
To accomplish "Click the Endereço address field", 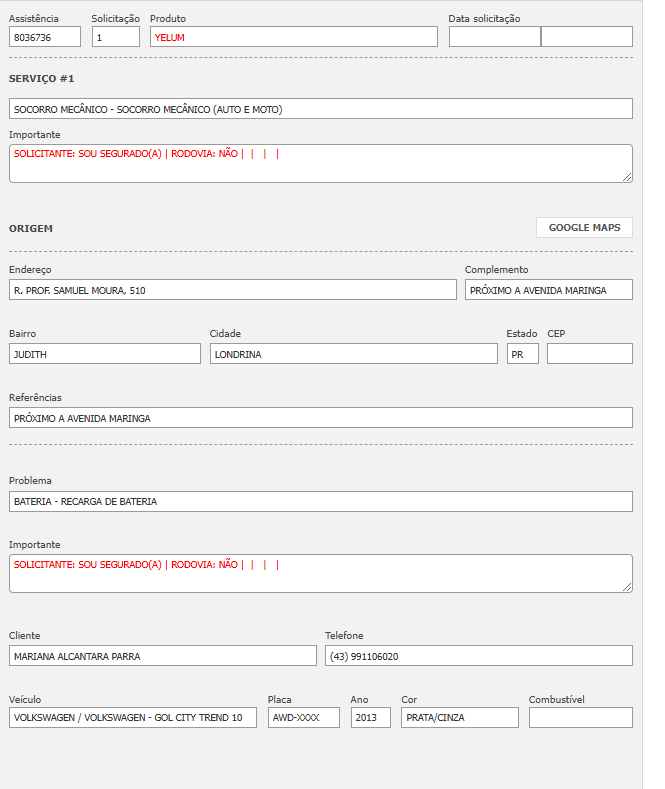I will coord(232,290).
